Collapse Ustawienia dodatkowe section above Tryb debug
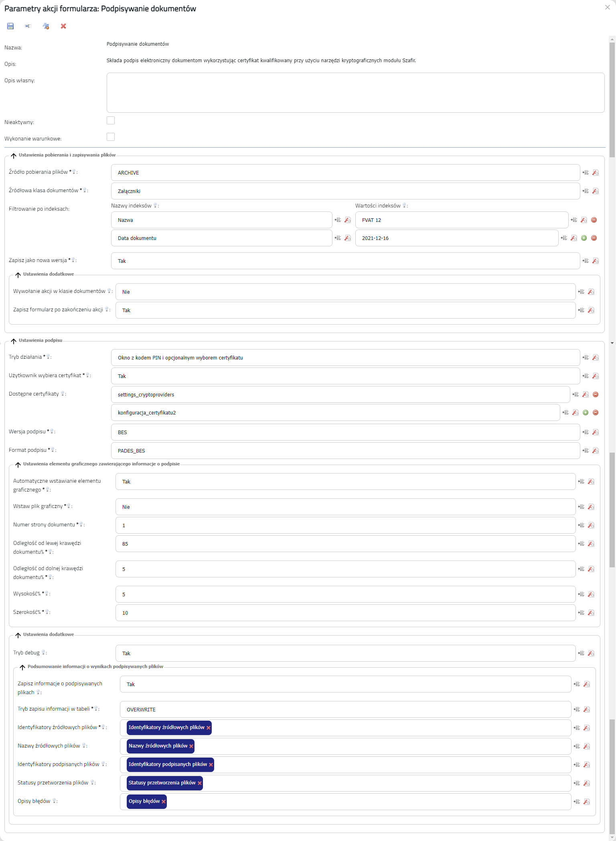The width and height of the screenshot is (616, 841). (x=18, y=635)
